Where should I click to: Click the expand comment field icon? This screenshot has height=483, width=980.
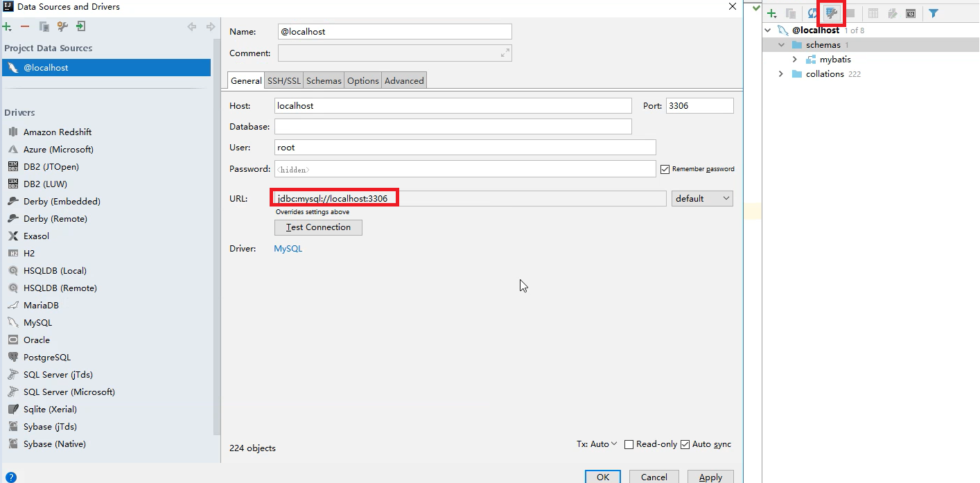tap(505, 53)
